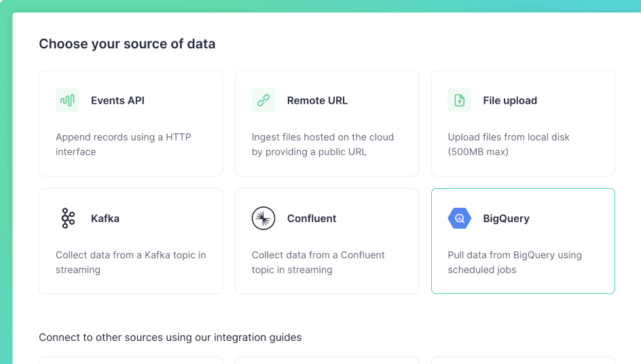Click the Remote URL chain-link icon

pyautogui.click(x=263, y=101)
